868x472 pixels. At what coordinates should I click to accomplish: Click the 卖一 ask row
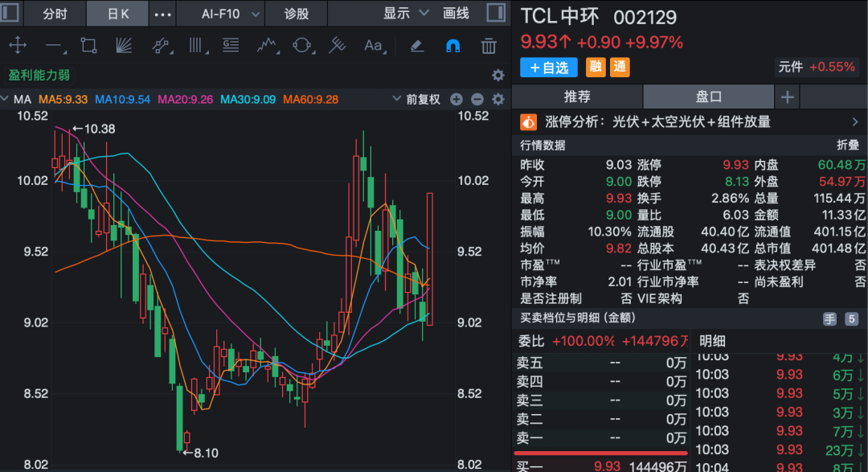(x=601, y=438)
